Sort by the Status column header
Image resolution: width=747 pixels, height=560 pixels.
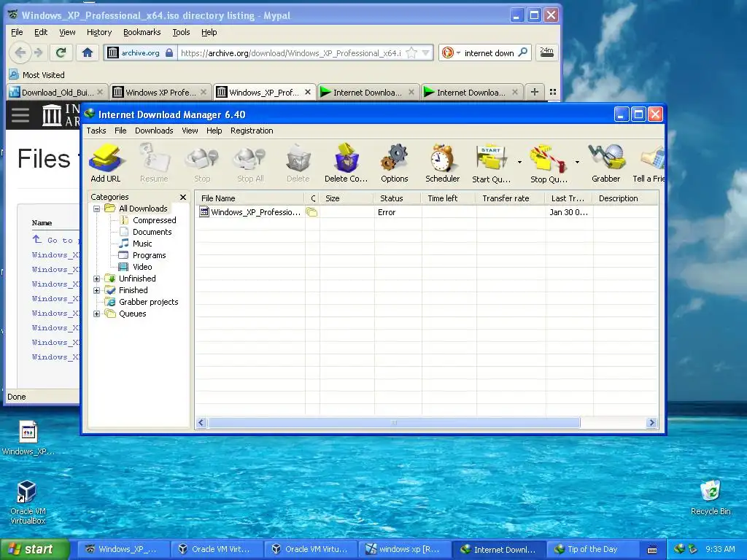(398, 198)
